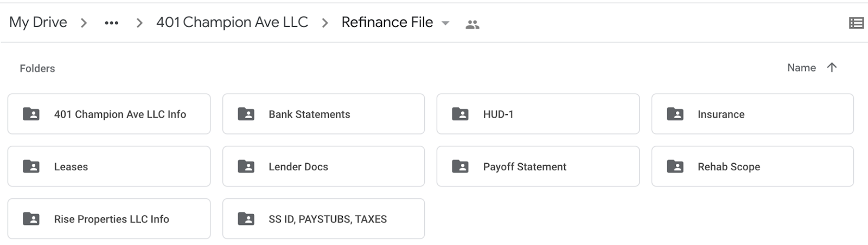Go to My Drive breadcrumb
The width and height of the screenshot is (868, 245).
[x=38, y=22]
